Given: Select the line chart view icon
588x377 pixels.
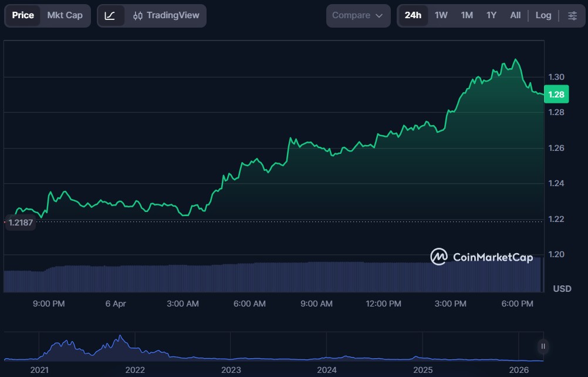Looking at the screenshot, I should click(x=110, y=16).
